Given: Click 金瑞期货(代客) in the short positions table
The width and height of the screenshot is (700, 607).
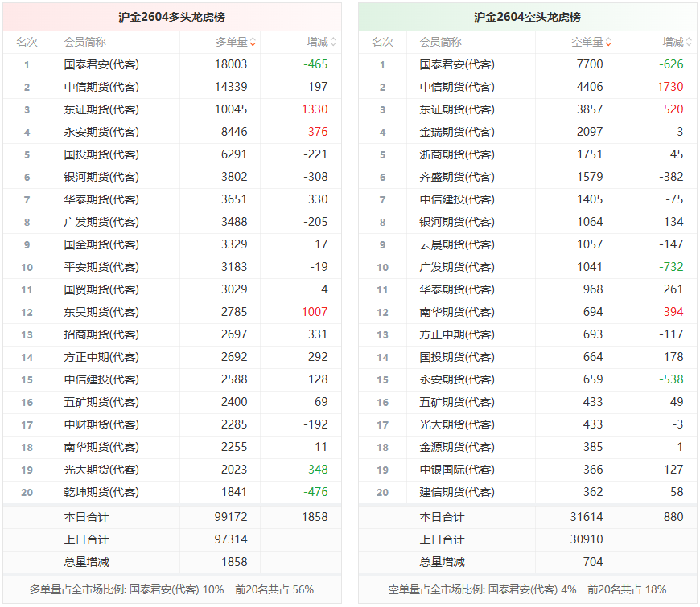Looking at the screenshot, I should coord(457,132).
